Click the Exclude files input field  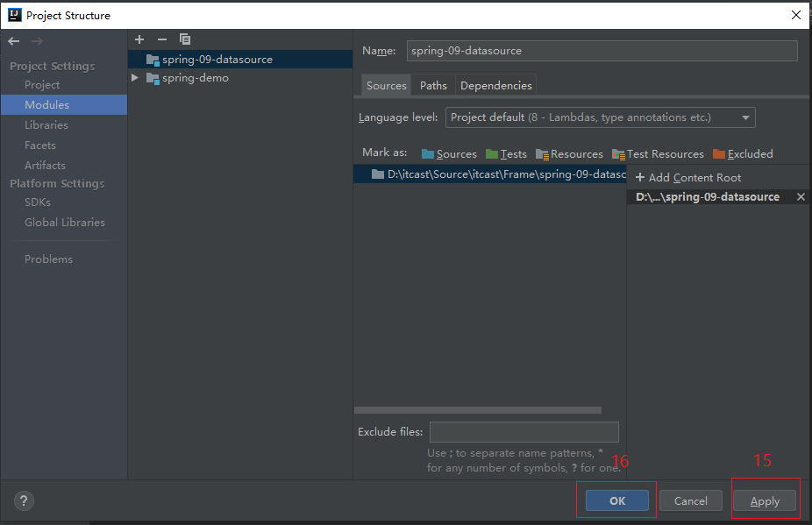[524, 432]
